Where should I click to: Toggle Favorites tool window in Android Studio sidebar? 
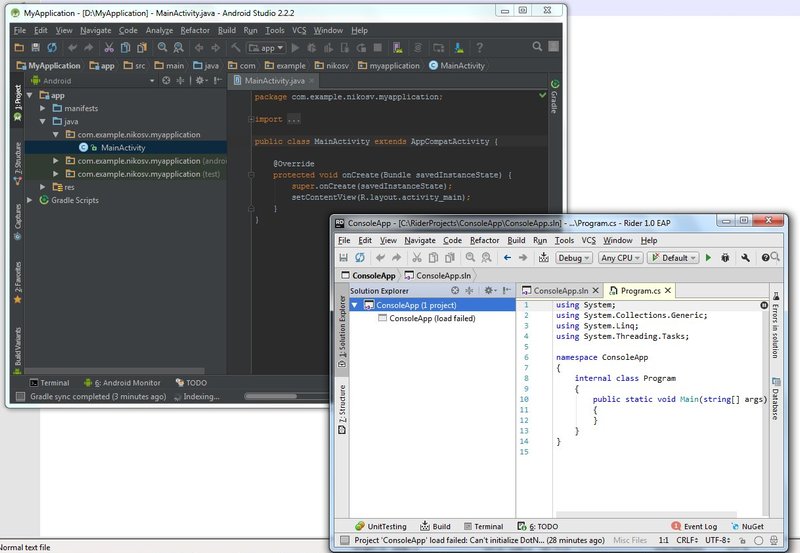click(x=18, y=283)
